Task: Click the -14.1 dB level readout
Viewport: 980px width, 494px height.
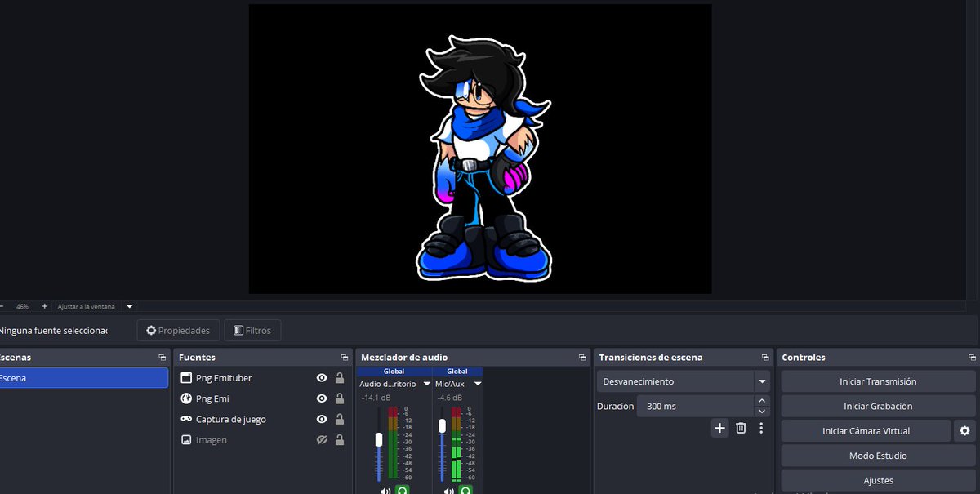Action: pos(376,398)
